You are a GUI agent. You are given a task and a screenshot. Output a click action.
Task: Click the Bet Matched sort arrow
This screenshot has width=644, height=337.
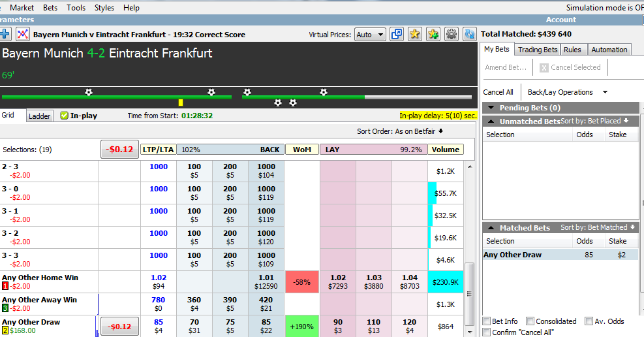click(632, 227)
